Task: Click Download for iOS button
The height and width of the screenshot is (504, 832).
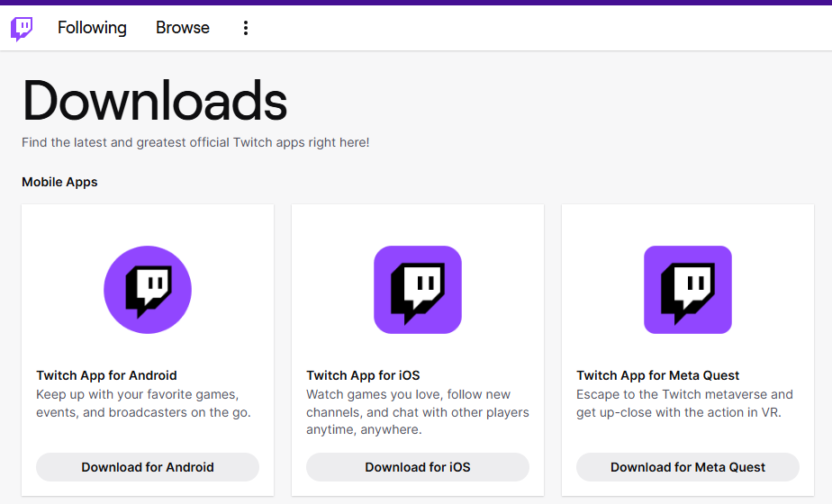Action: pyautogui.click(x=418, y=467)
